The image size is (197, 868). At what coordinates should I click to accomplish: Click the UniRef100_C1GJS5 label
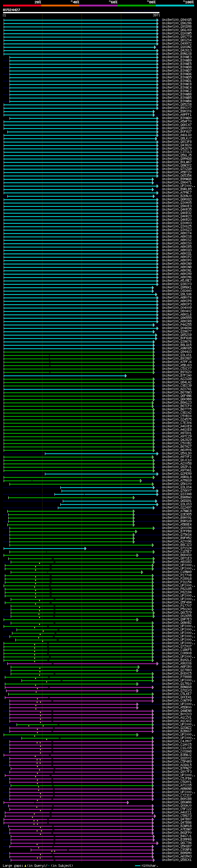177,748
